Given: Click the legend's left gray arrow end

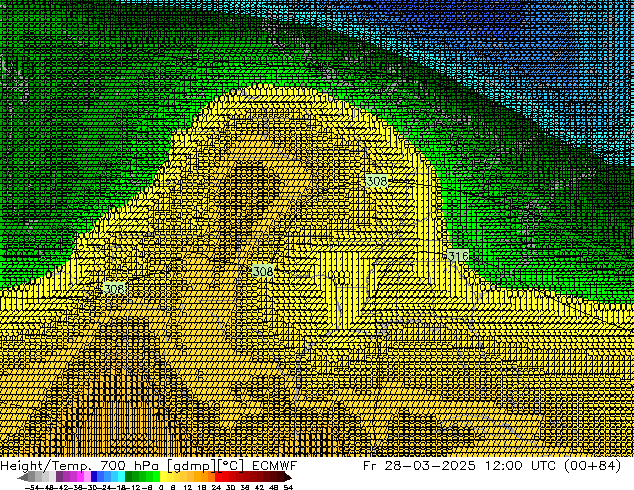Looking at the screenshot, I should [23, 477].
